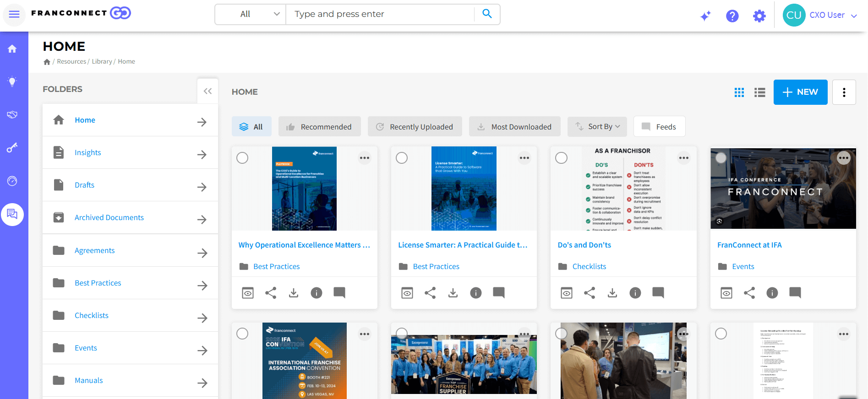Click the FranConnect logo
This screenshot has height=399, width=868.
tap(81, 13)
